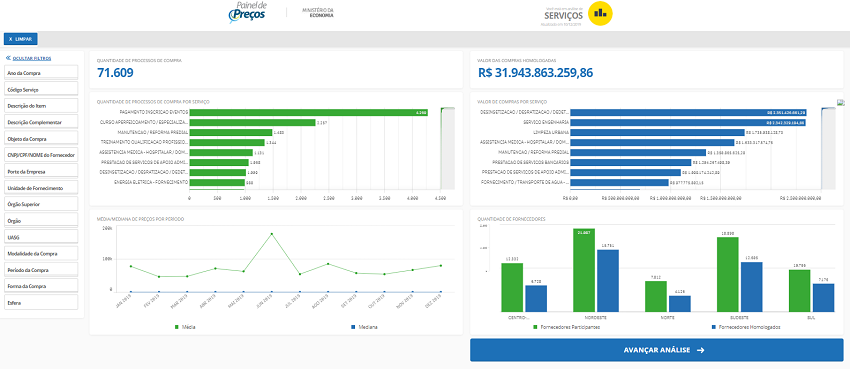Click the R$ 31.943.863.259,86 total value

coord(536,73)
